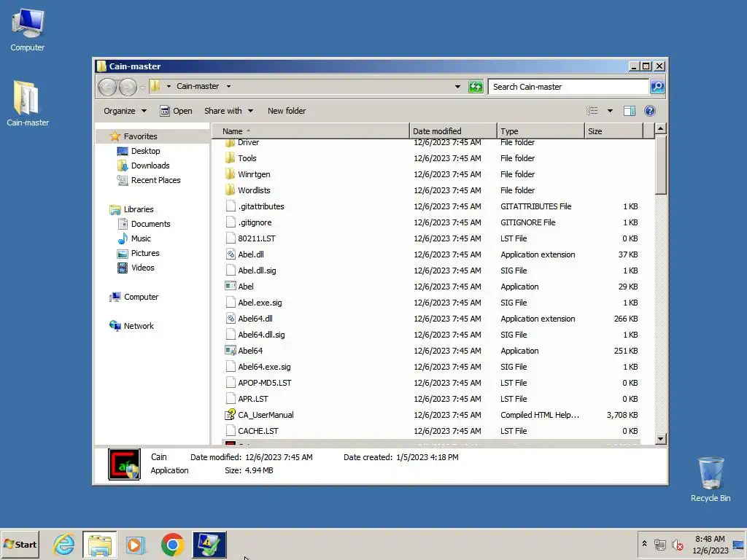
Task: Select the Abel.dll file icon
Action: 231,254
